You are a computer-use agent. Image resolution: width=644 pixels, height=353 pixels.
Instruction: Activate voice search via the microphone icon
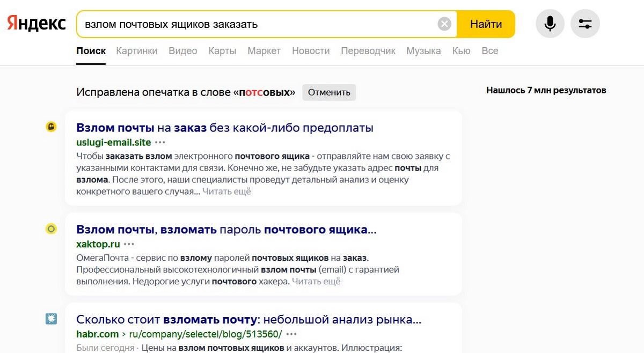coord(550,23)
